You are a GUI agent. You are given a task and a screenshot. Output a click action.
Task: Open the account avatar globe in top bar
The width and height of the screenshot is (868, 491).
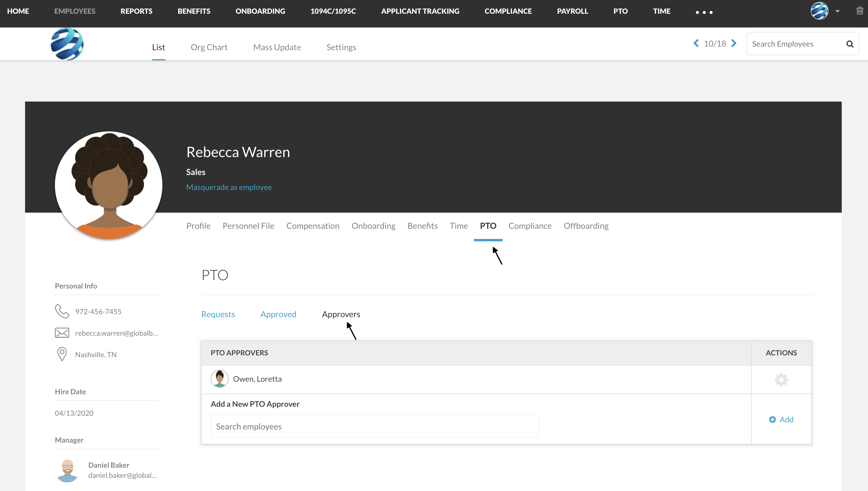tap(819, 11)
